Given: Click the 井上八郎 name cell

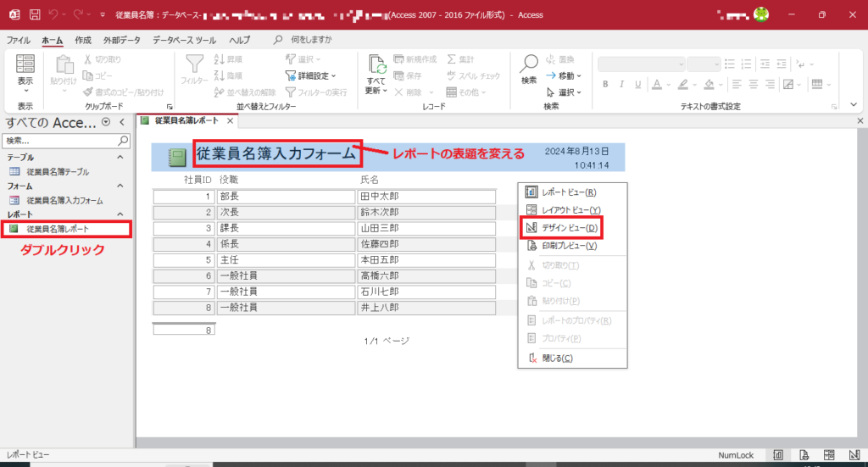Looking at the screenshot, I should (x=426, y=307).
